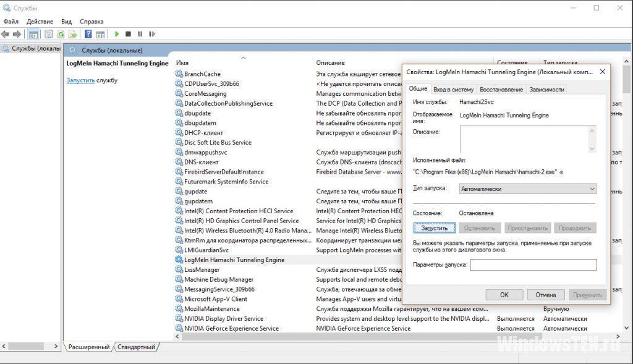633x364 pixels.
Task: Click the gear icon next to BranchCache
Action: [179, 74]
